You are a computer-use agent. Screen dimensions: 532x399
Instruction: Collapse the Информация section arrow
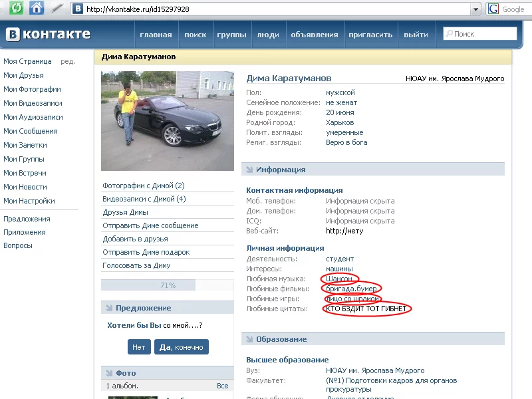[x=249, y=170]
